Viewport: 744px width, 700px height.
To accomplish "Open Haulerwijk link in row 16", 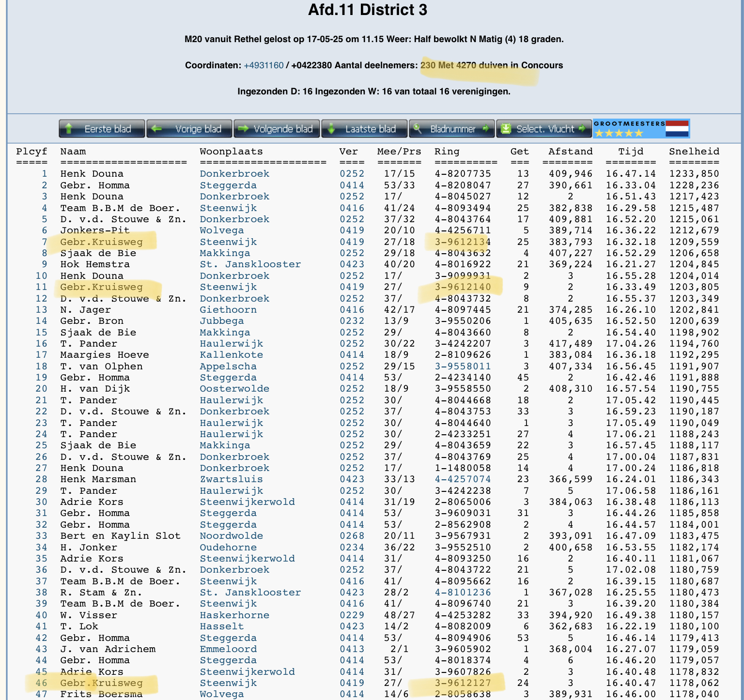I will coord(232,344).
